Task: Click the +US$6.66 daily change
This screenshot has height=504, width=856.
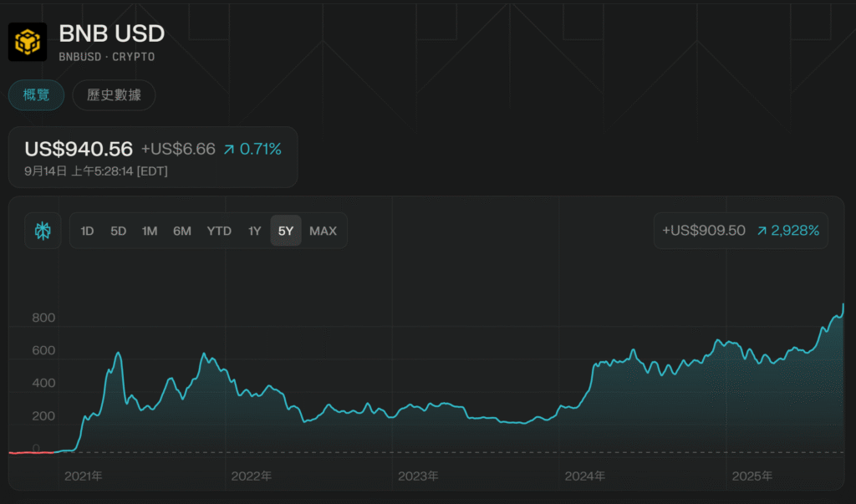Action: 179,149
